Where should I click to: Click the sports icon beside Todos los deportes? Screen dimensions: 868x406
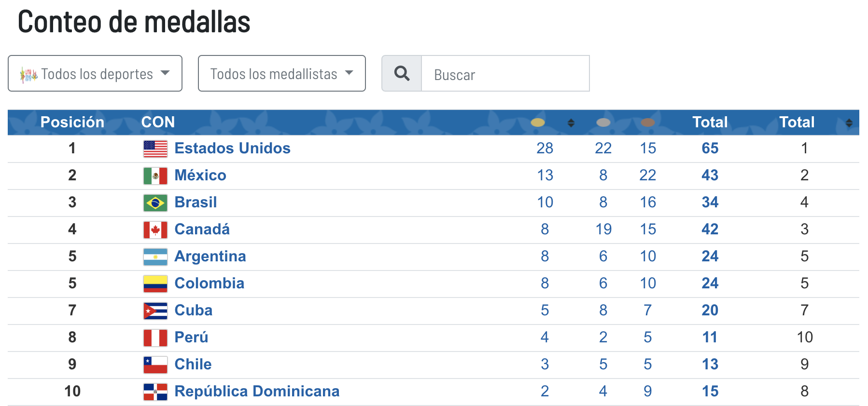[28, 73]
